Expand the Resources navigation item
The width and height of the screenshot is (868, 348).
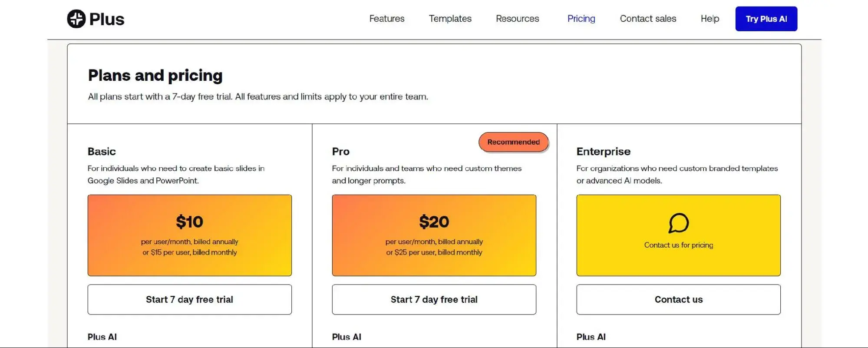point(517,19)
